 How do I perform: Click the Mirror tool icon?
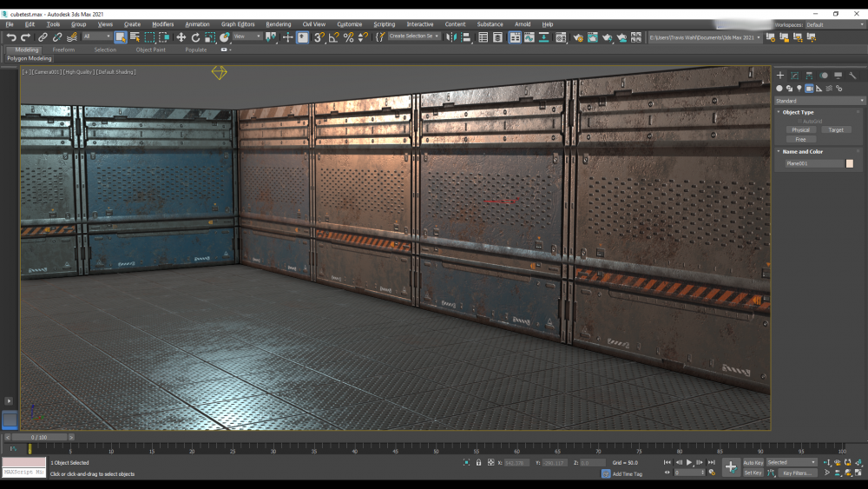coord(453,37)
